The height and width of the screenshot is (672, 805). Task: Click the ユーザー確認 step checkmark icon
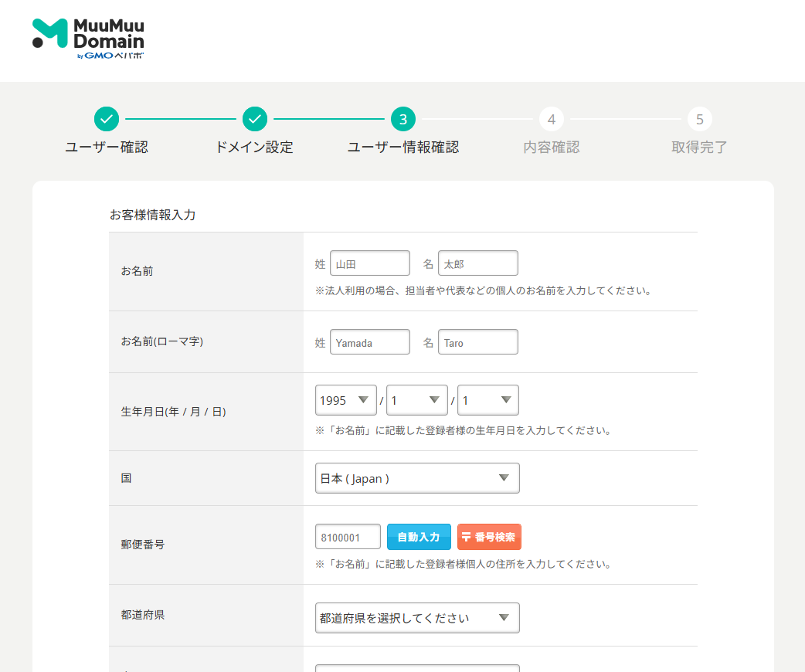107,119
